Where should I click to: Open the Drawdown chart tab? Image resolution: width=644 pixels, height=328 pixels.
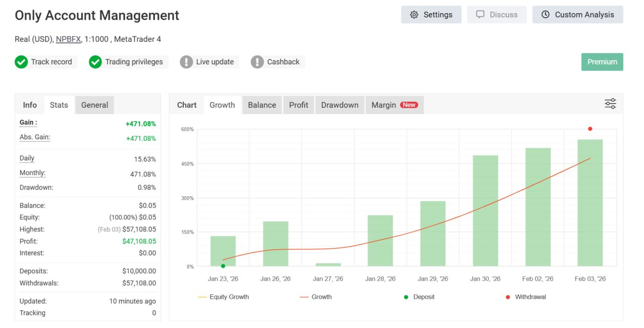point(340,105)
